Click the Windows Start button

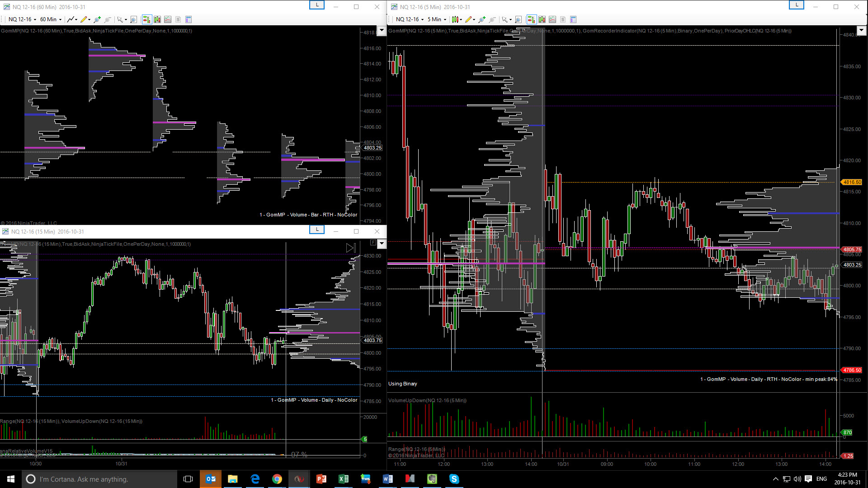point(11,479)
